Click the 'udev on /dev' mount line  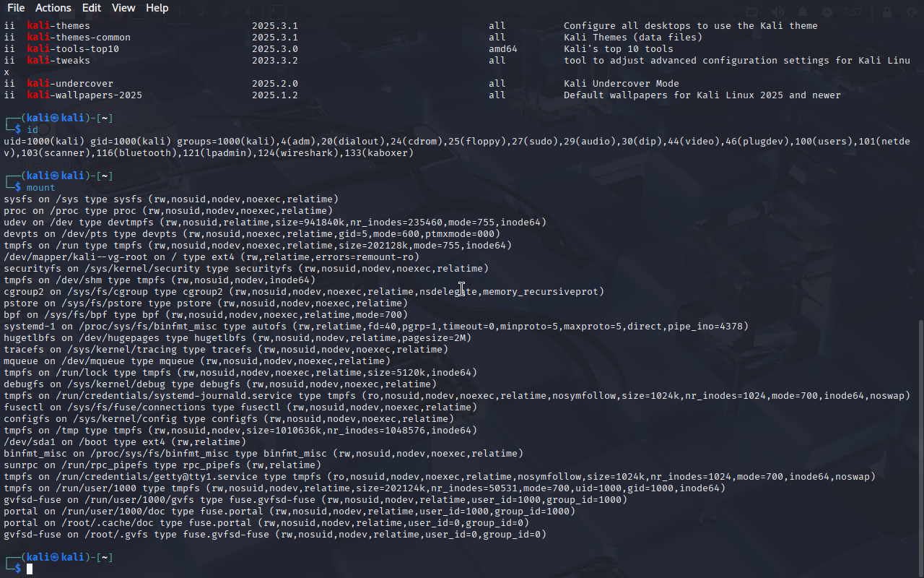coord(275,223)
